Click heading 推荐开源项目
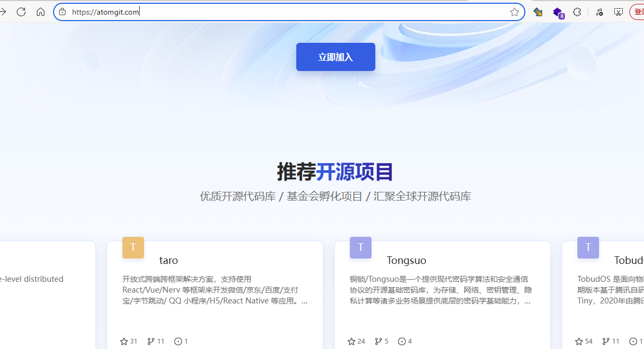This screenshot has width=644, height=349. tap(335, 172)
